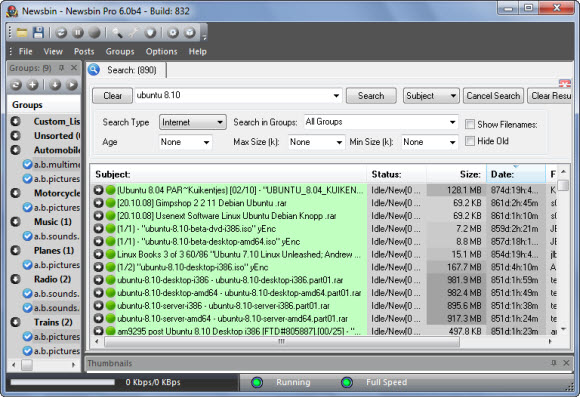Click the shield icon in the toolbar
The image size is (580, 397).
point(150,33)
